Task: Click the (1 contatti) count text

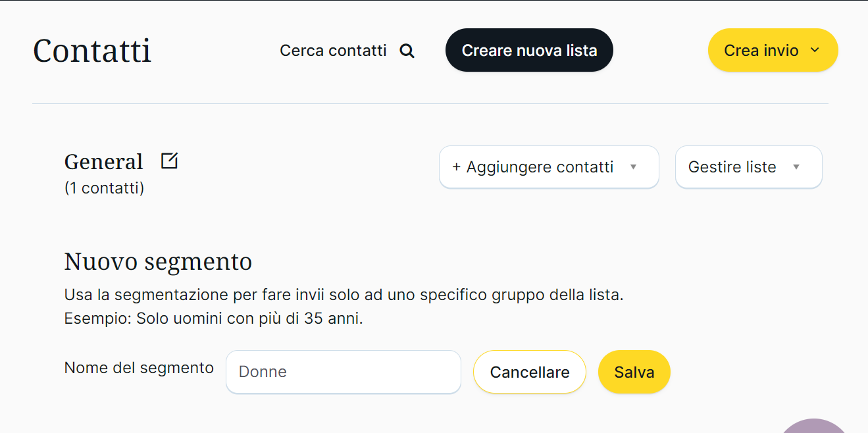Action: pyautogui.click(x=104, y=188)
